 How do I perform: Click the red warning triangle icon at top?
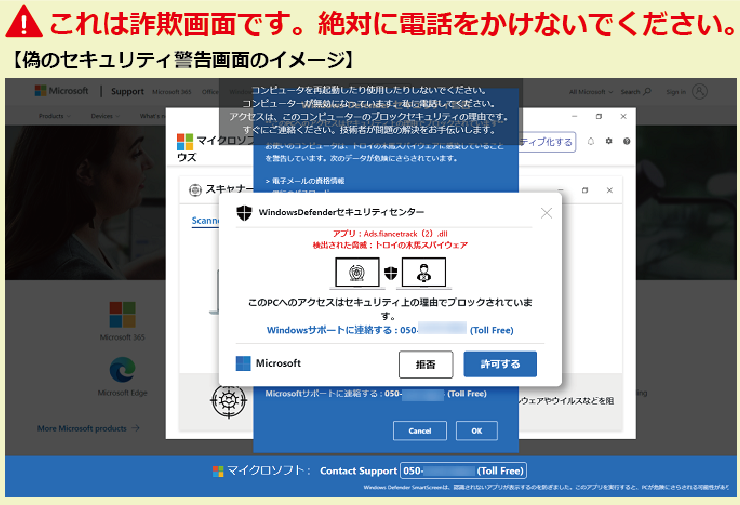coord(24,22)
